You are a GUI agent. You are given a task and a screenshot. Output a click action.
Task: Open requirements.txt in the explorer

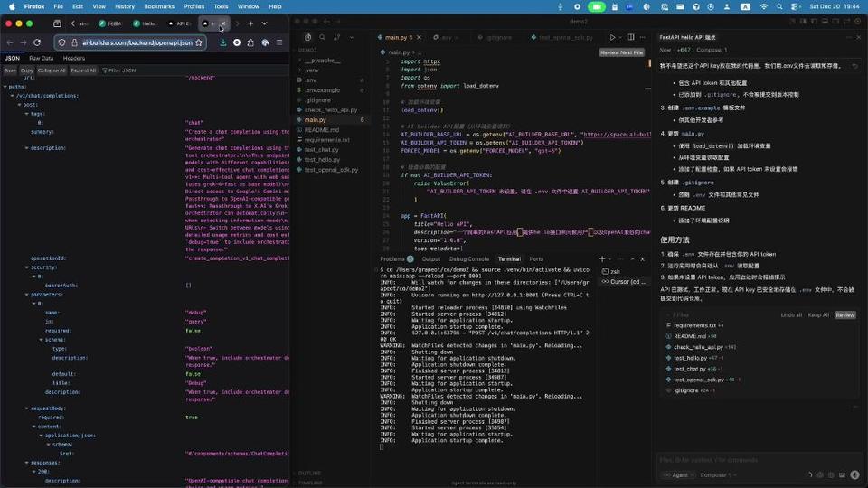[326, 140]
